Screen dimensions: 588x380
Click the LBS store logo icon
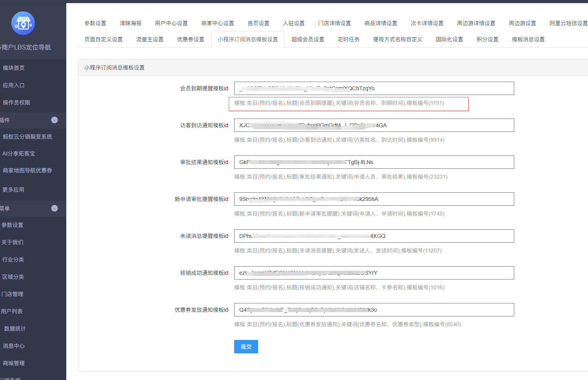pos(23,23)
